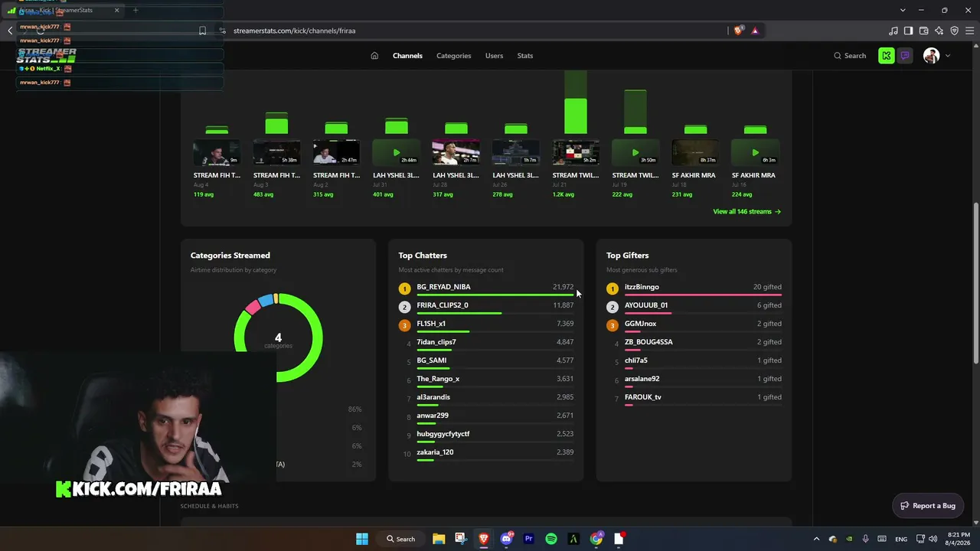Click BG_REYAD_NIBA's green message count bar

click(495, 295)
